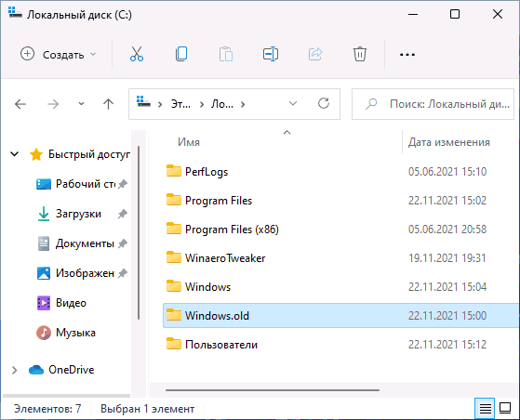
Task: Click the date 22.11.2021 15:12
Action: click(447, 345)
